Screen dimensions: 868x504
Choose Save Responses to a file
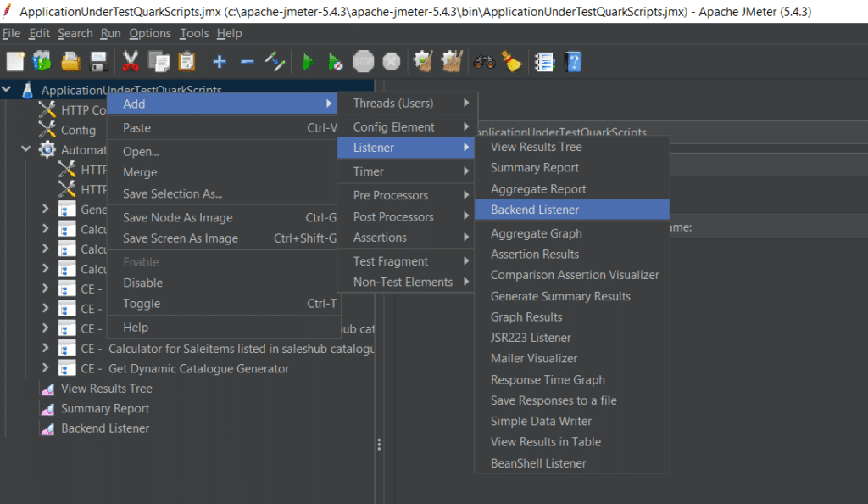pyautogui.click(x=572, y=400)
